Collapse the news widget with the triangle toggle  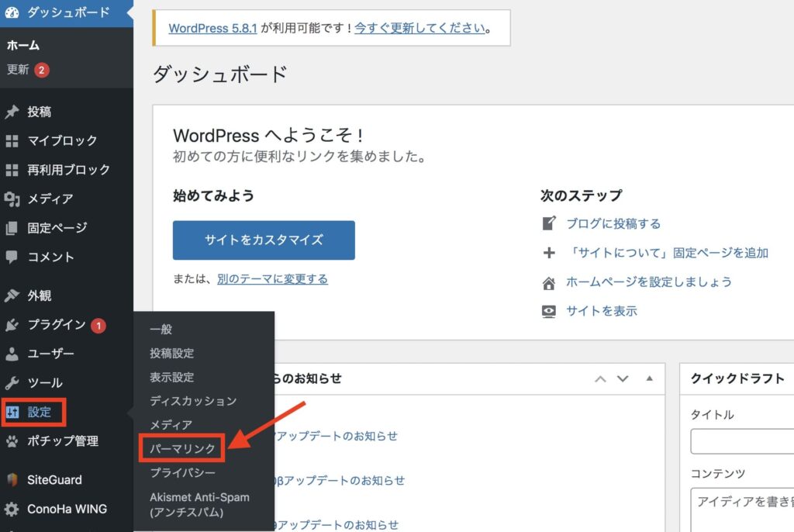click(x=649, y=378)
